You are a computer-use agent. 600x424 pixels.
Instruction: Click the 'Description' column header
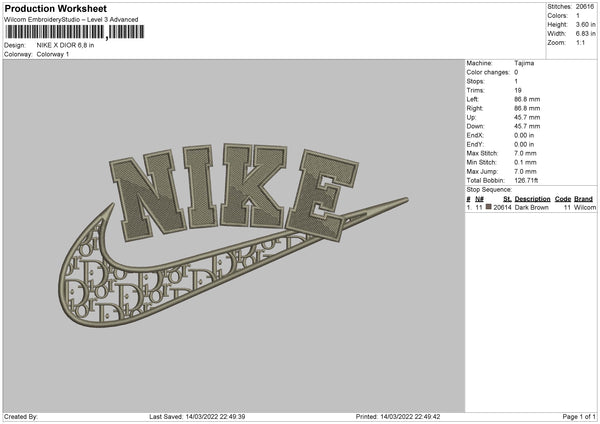532,199
